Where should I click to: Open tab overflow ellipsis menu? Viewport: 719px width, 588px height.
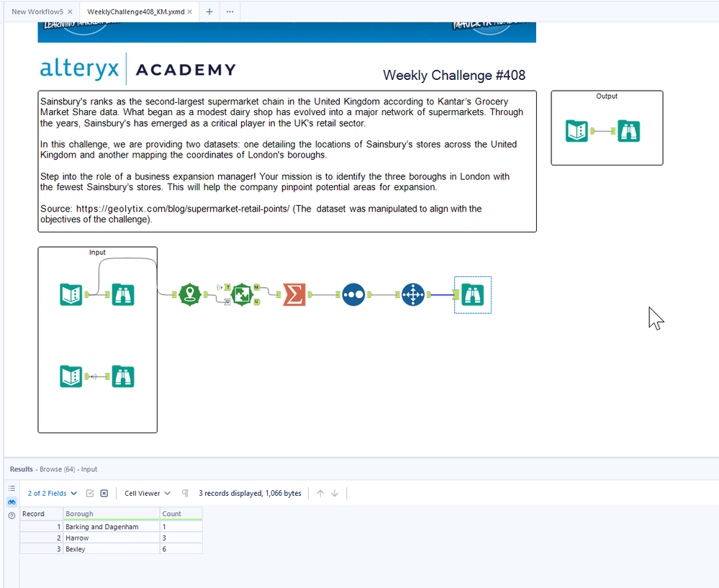(230, 12)
